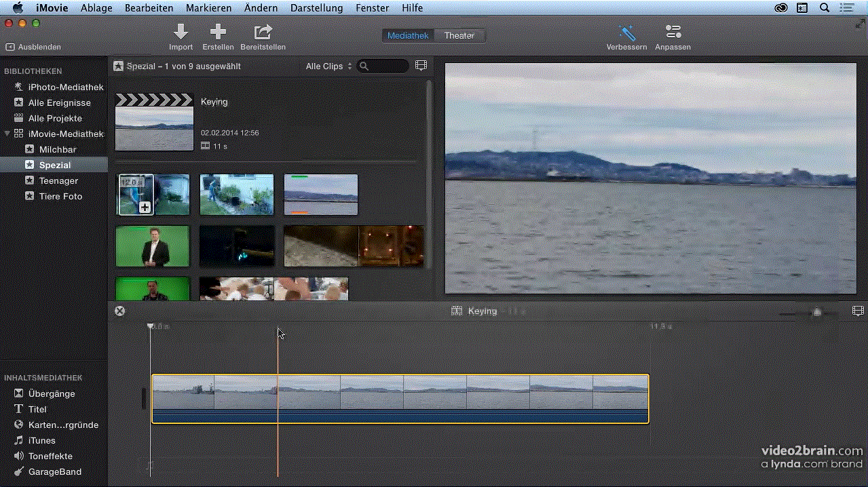The image size is (868, 487).
Task: Click the blue audio waveform of clip
Action: click(x=400, y=416)
